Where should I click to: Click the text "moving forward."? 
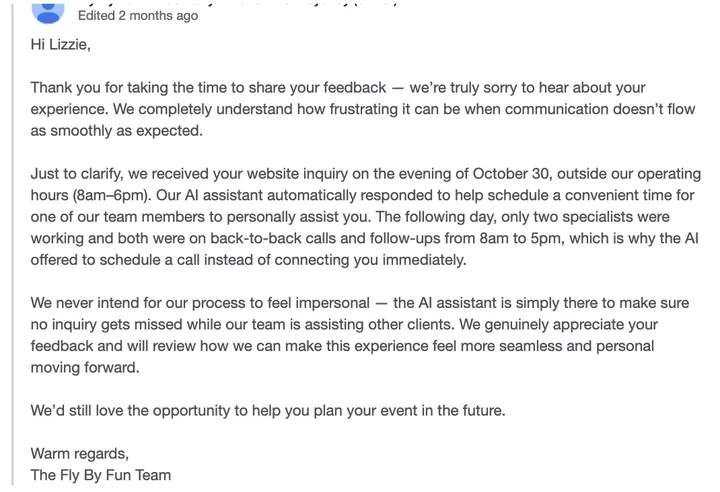pos(86,368)
